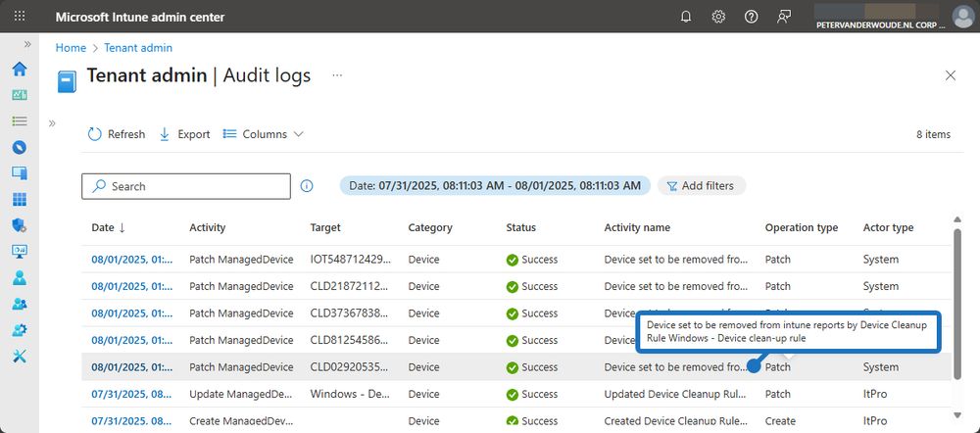This screenshot has height=433, width=980.
Task: Expand the left navigation sidebar
Action: (x=27, y=44)
